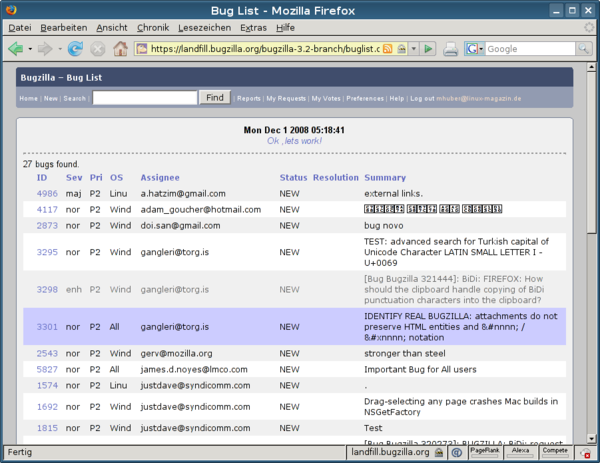
Task: Click the Print icon in the toolbar
Action: (x=450, y=49)
